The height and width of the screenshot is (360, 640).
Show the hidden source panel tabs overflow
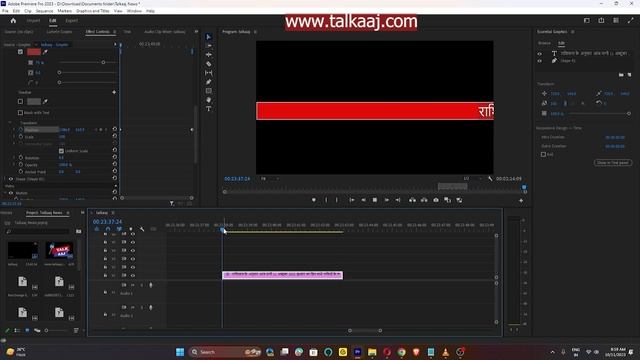point(196,31)
